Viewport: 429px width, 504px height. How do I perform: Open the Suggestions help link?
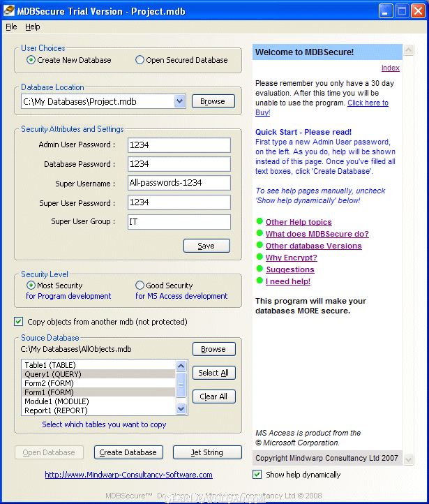pos(290,269)
